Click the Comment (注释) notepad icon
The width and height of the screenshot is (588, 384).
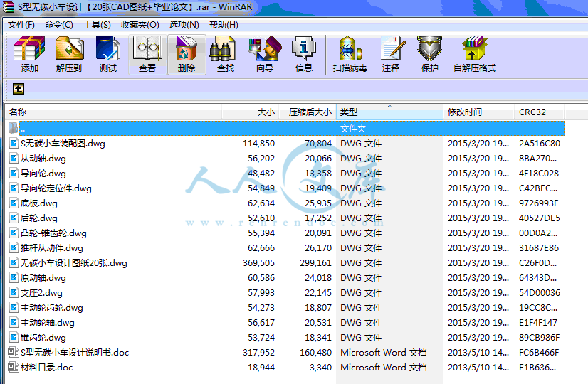tap(392, 48)
